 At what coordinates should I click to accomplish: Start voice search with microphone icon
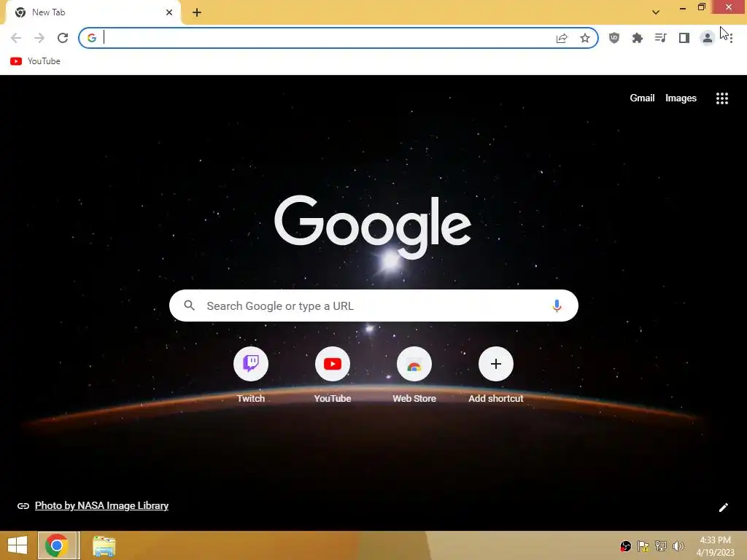(557, 306)
